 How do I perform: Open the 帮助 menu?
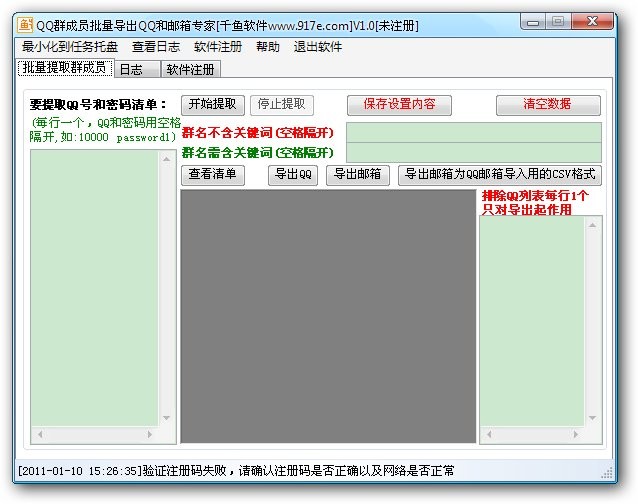[268, 47]
